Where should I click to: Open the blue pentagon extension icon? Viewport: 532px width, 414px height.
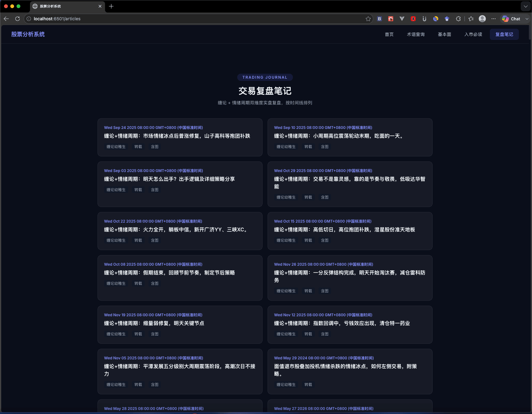(447, 19)
